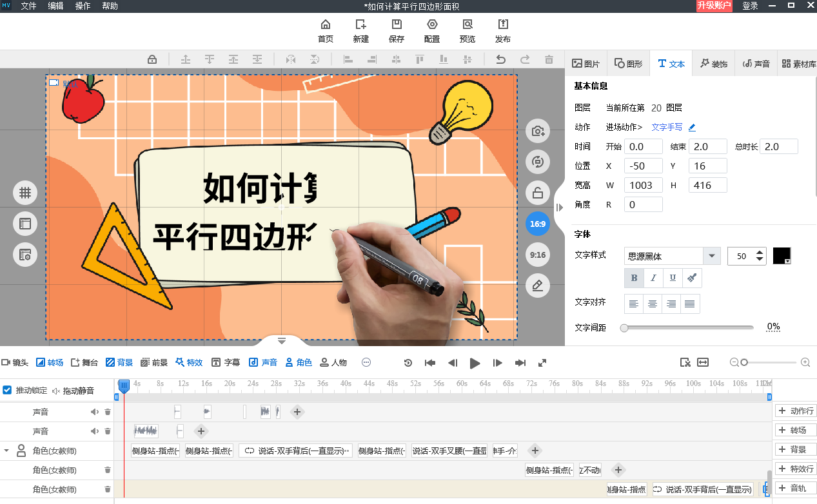Align objects left icon
The image size is (817, 504).
(x=348, y=59)
